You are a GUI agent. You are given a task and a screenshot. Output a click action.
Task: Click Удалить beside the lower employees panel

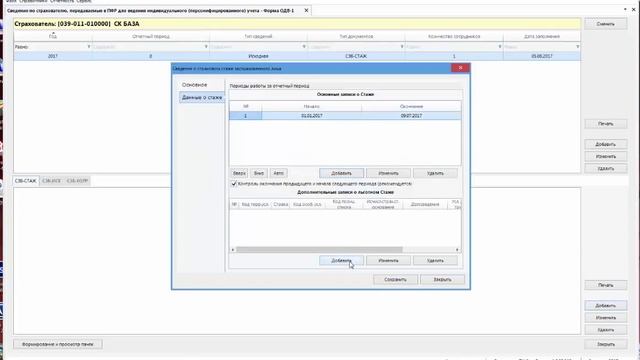click(606, 330)
